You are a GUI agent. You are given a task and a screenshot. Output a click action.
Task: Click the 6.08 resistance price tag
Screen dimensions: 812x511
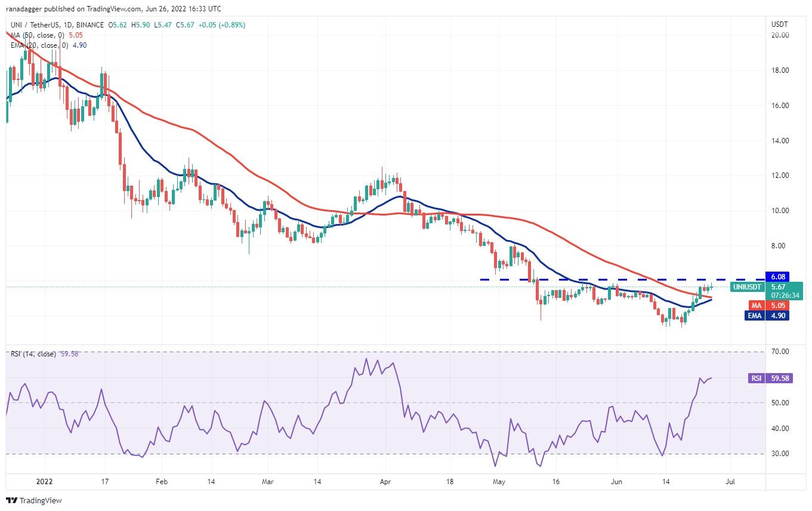click(778, 277)
